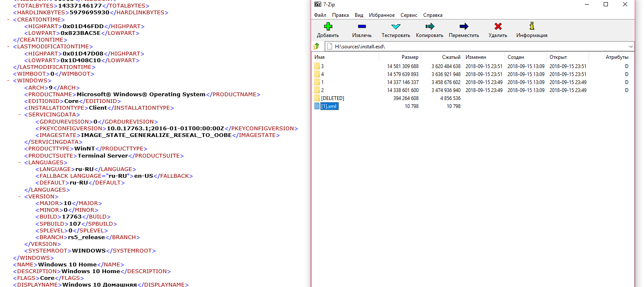This screenshot has width=644, height=287.
Task: Collapse the LASTMODIFICATIONTIME XML node
Action: [8, 47]
